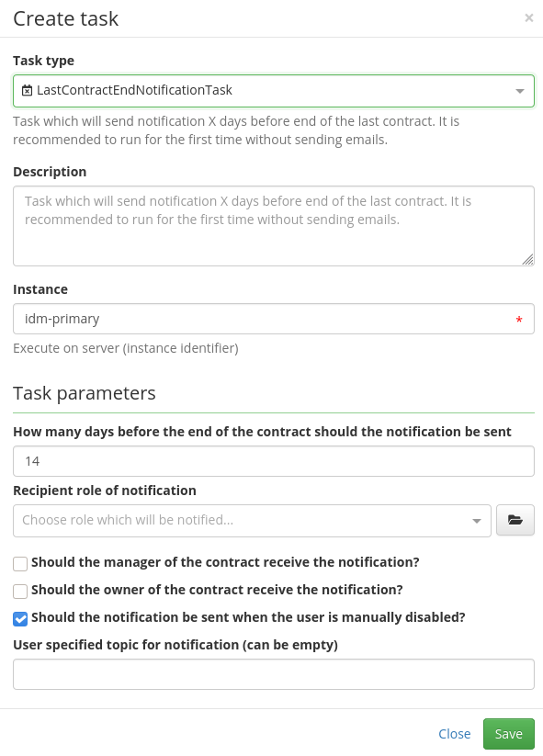
Task: Click the Close link
Action: click(454, 734)
